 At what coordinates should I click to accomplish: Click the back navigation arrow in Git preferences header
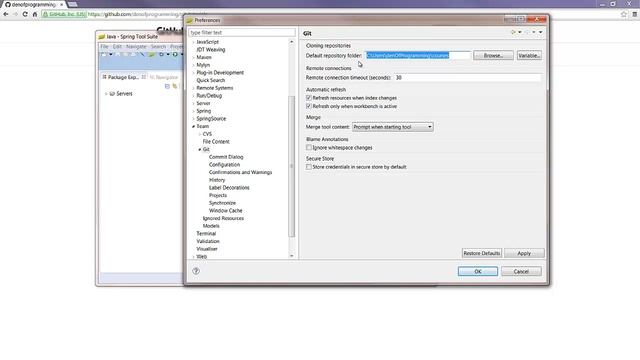[x=513, y=32]
